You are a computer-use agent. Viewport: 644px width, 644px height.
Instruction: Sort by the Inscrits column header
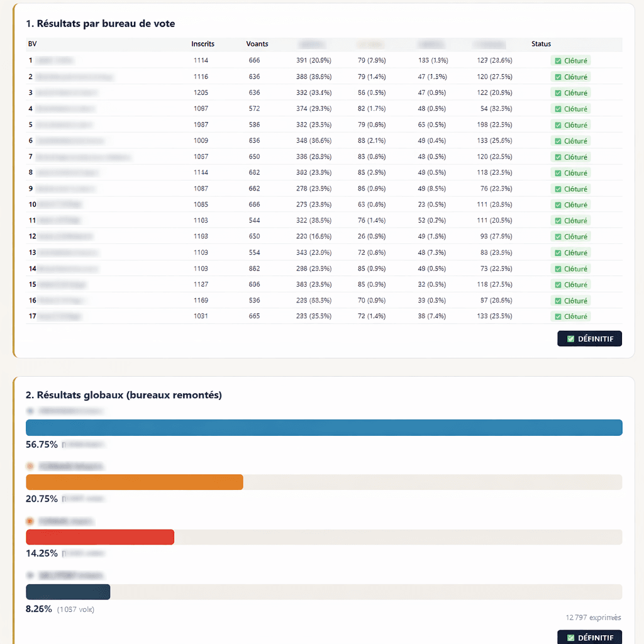tap(203, 44)
